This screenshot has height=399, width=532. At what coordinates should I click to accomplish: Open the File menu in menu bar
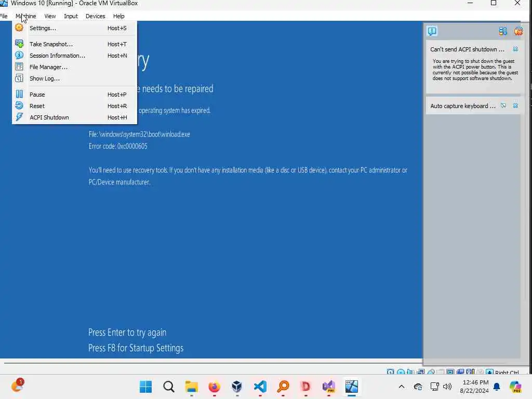[4, 16]
